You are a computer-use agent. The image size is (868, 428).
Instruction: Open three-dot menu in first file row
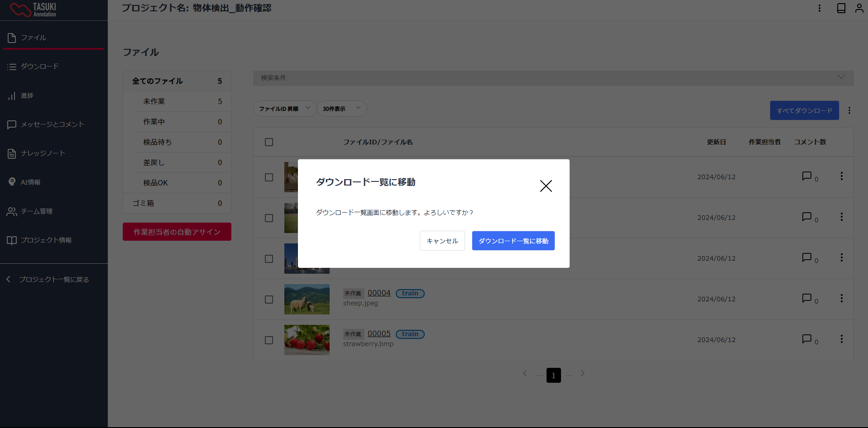click(x=842, y=176)
